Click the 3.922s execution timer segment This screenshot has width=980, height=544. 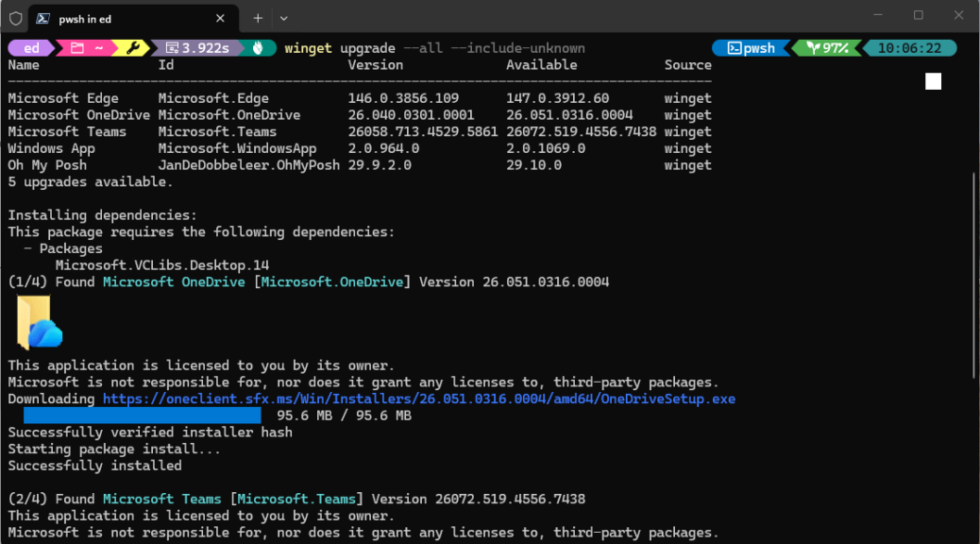pyautogui.click(x=196, y=48)
